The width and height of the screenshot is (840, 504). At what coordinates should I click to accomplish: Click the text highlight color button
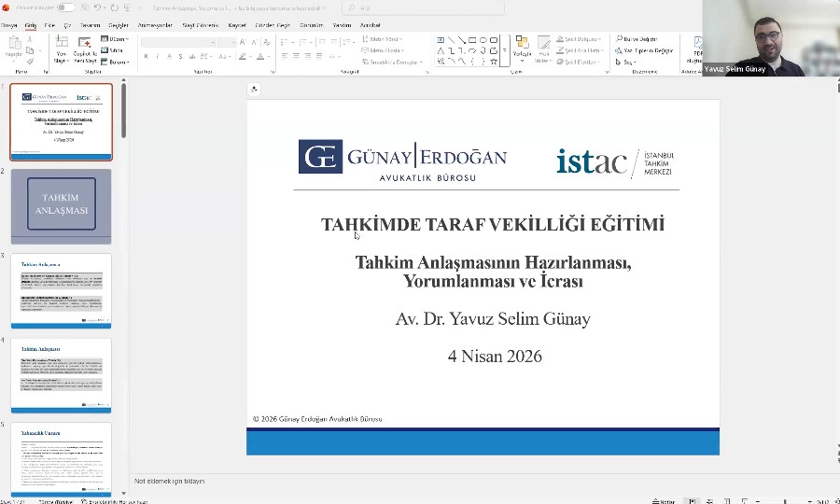pyautogui.click(x=242, y=56)
